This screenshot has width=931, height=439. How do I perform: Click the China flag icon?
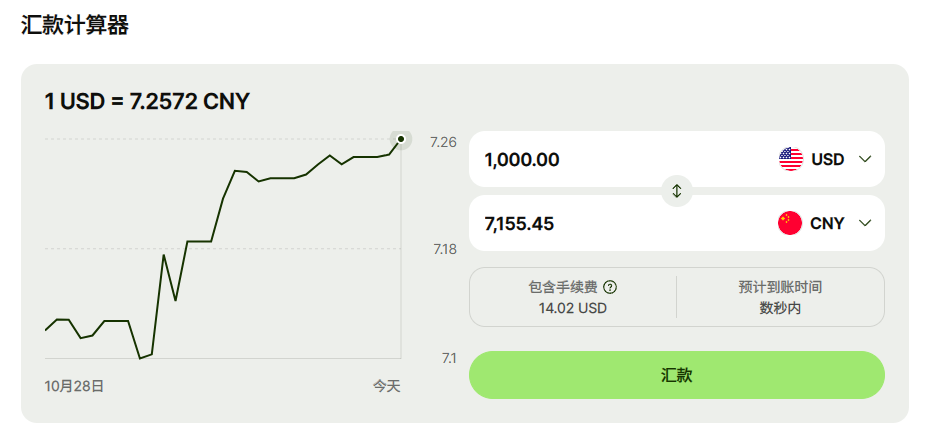(x=790, y=223)
